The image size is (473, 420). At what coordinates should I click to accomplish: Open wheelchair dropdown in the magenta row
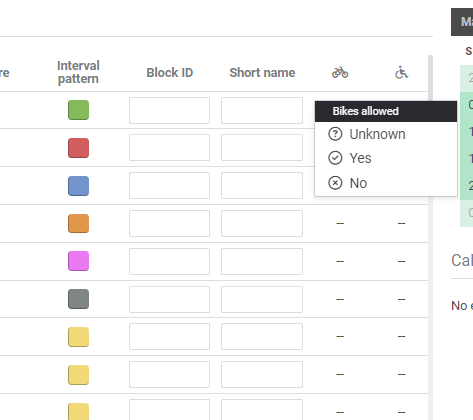pyautogui.click(x=401, y=261)
